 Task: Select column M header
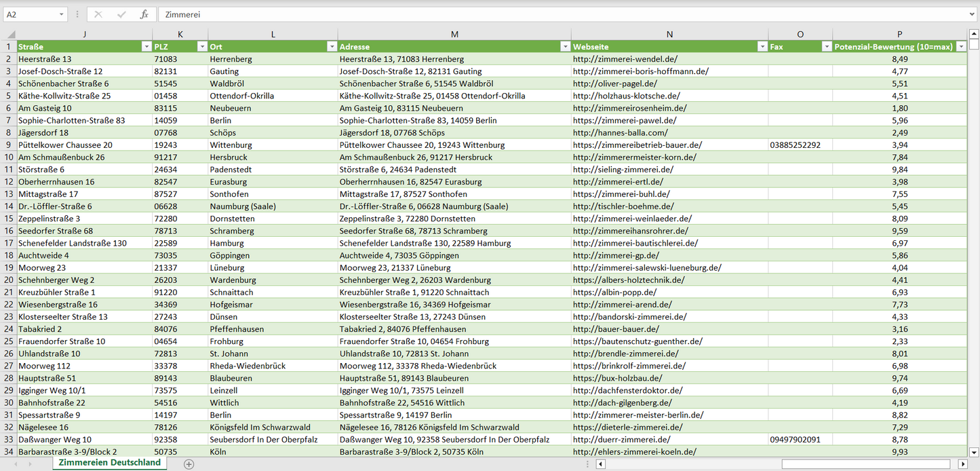[454, 35]
